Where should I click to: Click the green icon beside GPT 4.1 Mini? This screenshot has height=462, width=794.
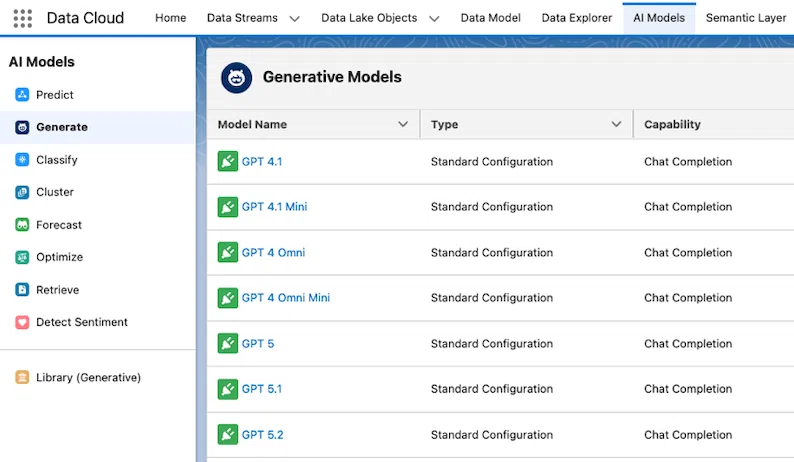pos(228,207)
